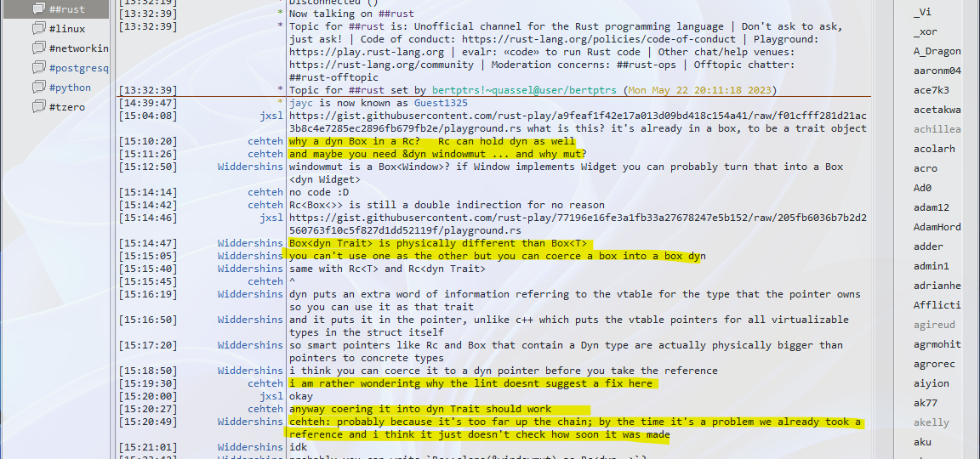This screenshot has height=459, width=980.
Task: Open the rust-lang.org/community link
Action: (381, 65)
